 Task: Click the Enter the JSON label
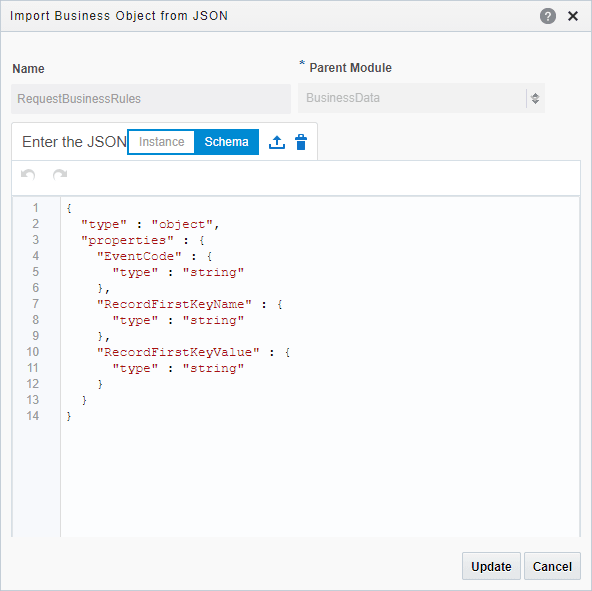click(x=74, y=142)
